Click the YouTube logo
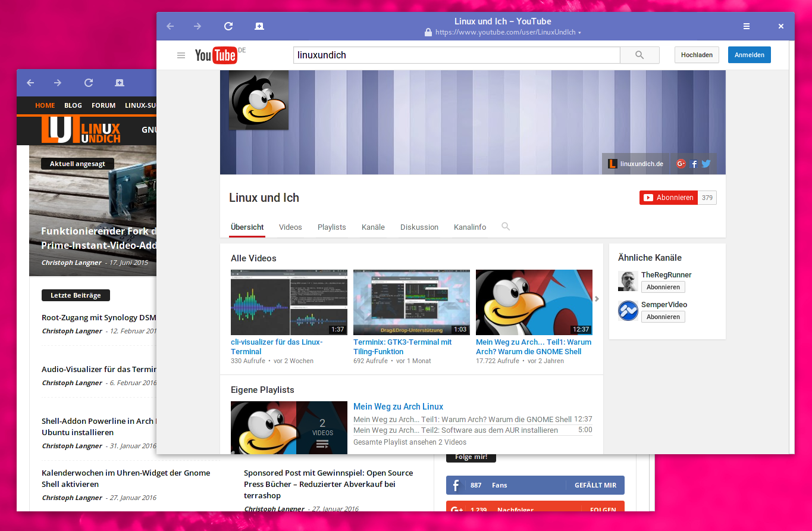Viewport: 812px width, 531px height. tap(217, 55)
